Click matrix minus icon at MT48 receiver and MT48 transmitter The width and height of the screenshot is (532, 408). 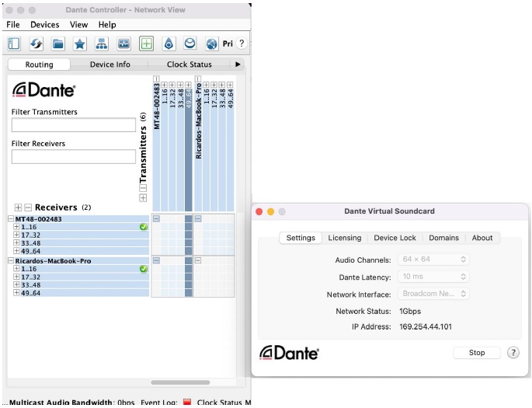[x=156, y=219]
